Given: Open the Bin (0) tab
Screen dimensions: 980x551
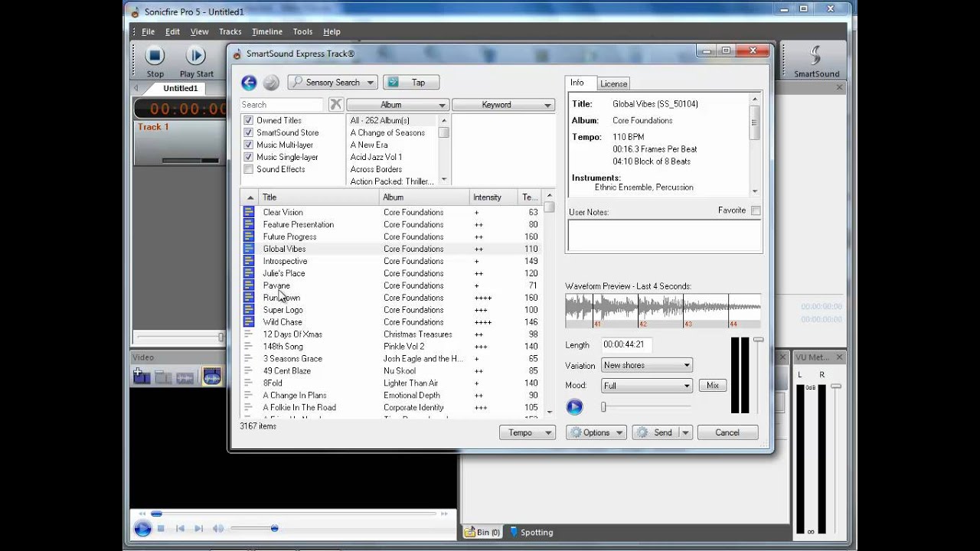Looking at the screenshot, I should pos(483,533).
